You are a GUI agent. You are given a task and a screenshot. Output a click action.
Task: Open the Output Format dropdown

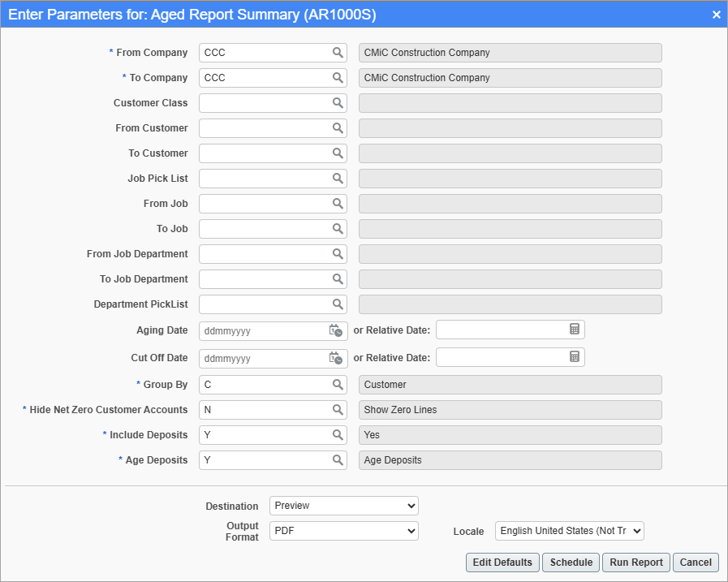[x=343, y=531]
